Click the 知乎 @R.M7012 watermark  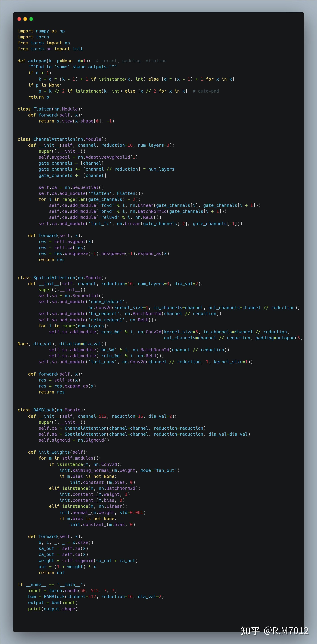coord(274,631)
